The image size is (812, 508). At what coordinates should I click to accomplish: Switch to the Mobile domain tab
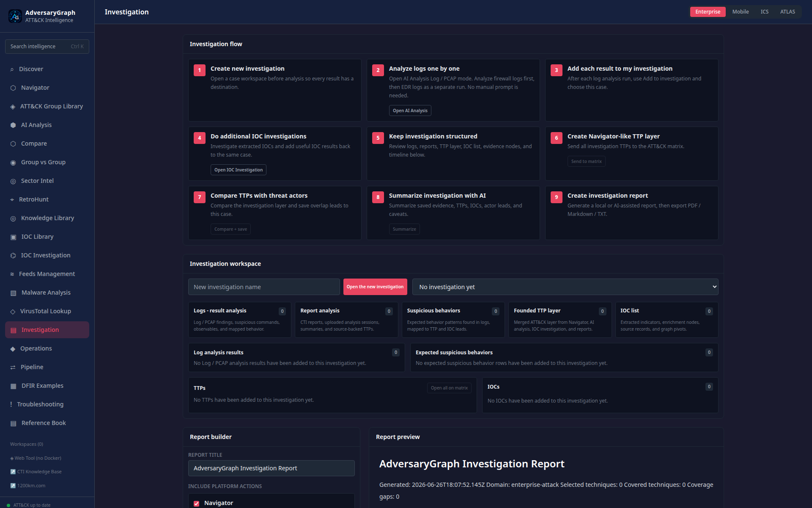coord(741,12)
